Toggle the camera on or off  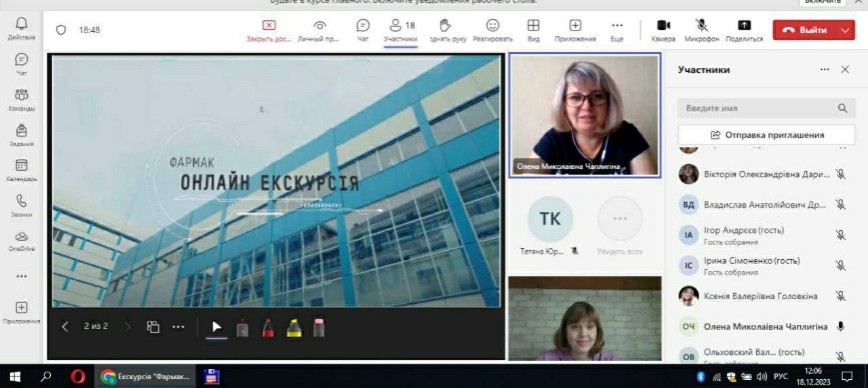tap(663, 30)
